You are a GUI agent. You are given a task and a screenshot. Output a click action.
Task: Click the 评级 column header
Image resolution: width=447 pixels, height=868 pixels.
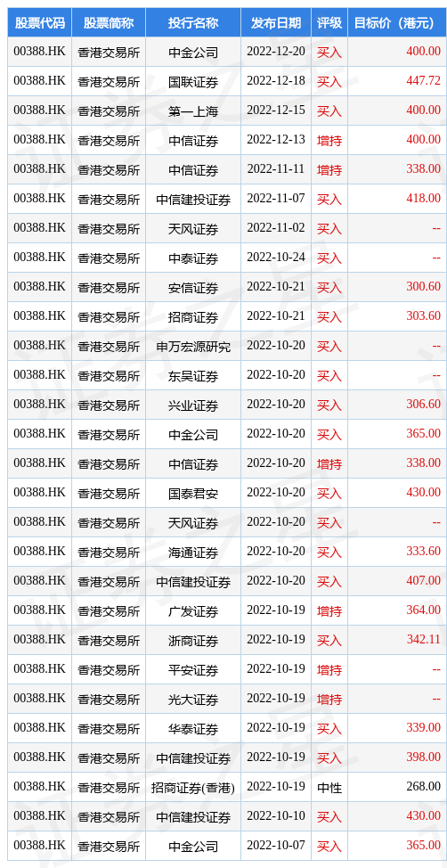point(329,22)
